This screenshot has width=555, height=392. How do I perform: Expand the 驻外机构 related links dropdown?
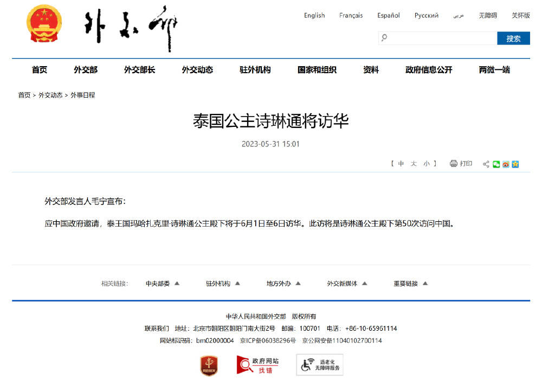click(223, 284)
